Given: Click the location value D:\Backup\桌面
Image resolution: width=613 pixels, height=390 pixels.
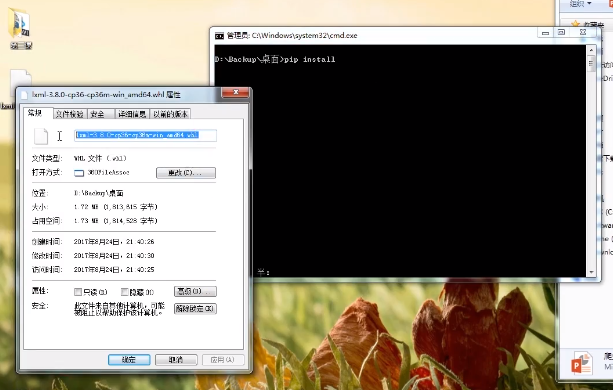Looking at the screenshot, I should point(99,193).
